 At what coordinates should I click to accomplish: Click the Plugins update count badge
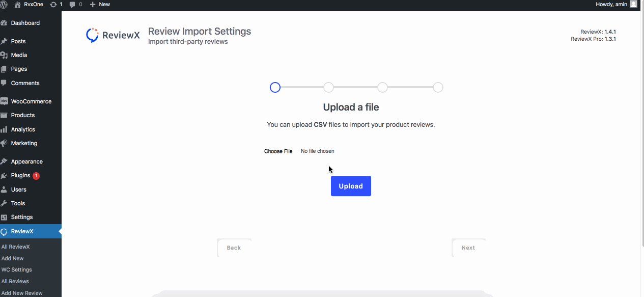(x=36, y=176)
